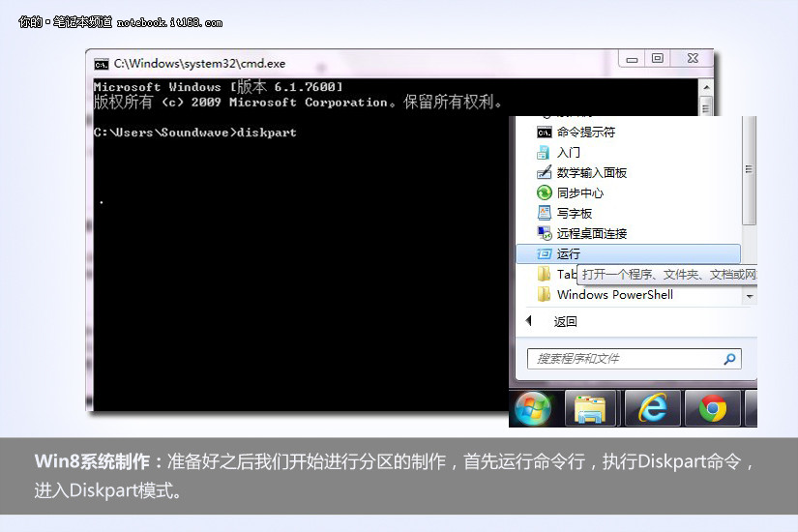Screen dimensions: 798x532
Task: Click the cmd.exe title bar icon
Action: pyautogui.click(x=102, y=64)
